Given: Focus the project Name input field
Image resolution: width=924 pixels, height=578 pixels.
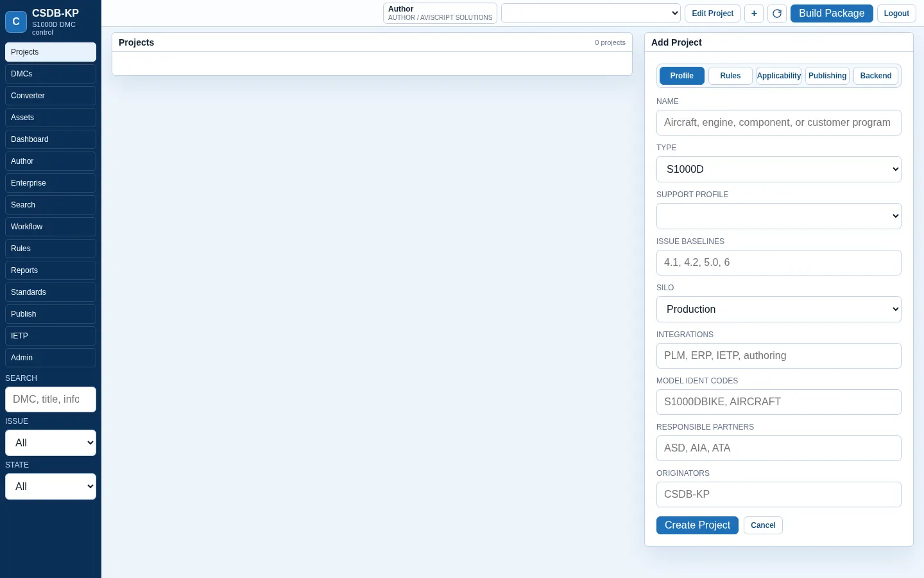Looking at the screenshot, I should coord(779,123).
